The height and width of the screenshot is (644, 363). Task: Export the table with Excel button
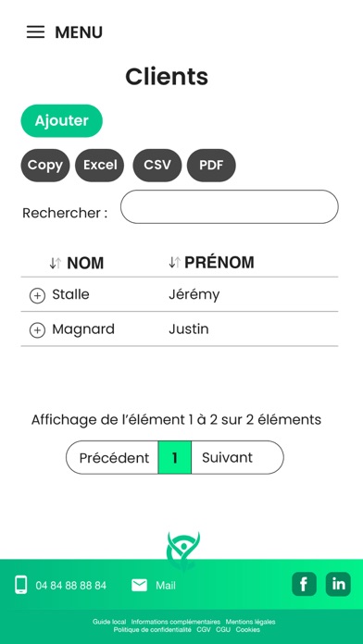100,165
